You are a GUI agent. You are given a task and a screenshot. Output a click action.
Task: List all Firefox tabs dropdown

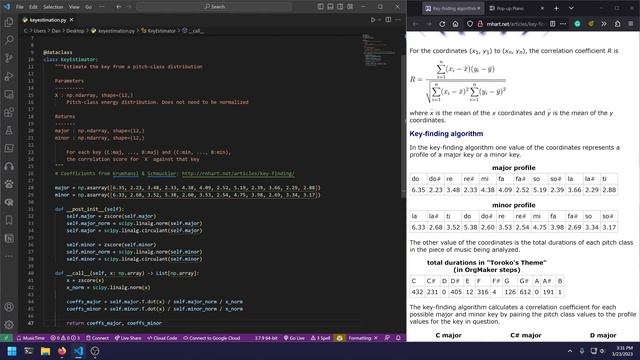(571, 8)
